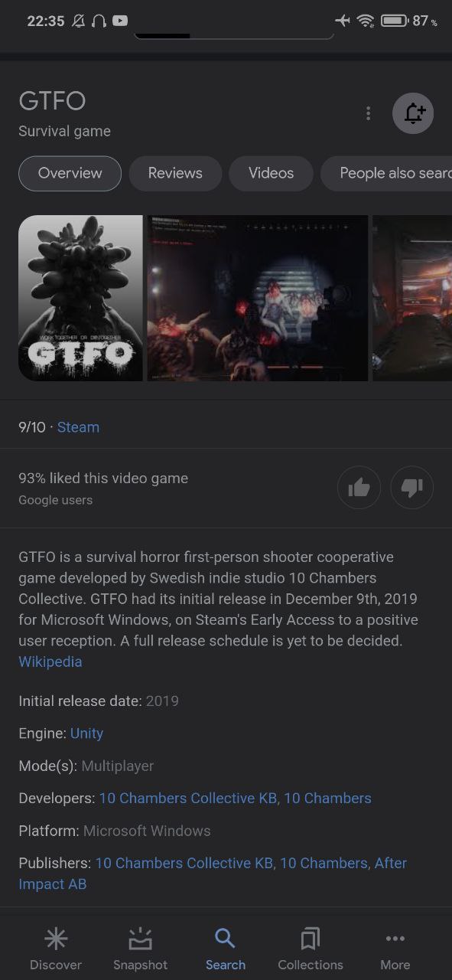
Task: Open the gameplay screenshot with monsters
Action: point(258,298)
